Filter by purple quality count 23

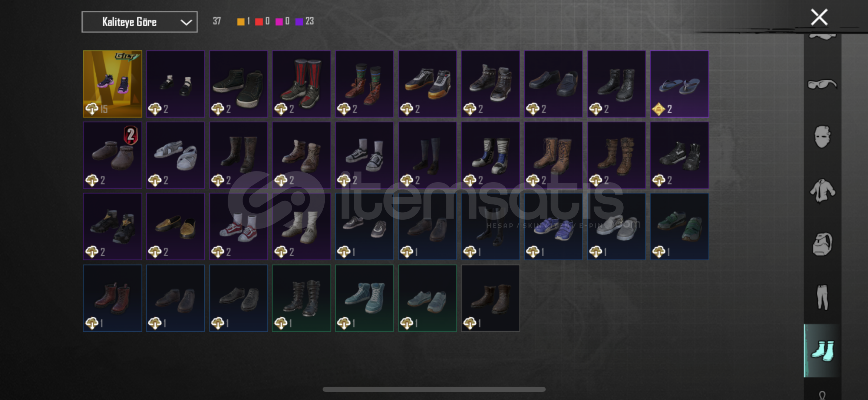point(305,21)
